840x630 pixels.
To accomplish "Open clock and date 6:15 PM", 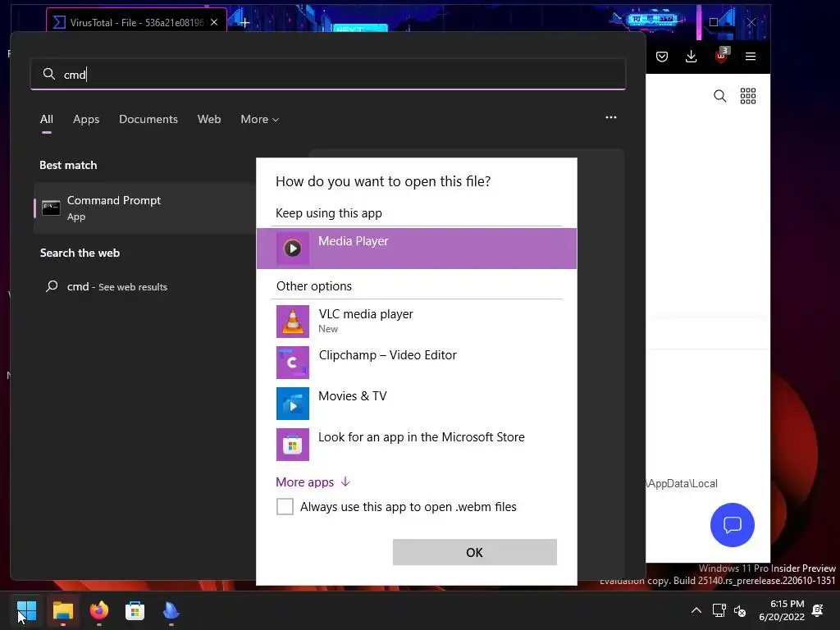I will [x=782, y=610].
